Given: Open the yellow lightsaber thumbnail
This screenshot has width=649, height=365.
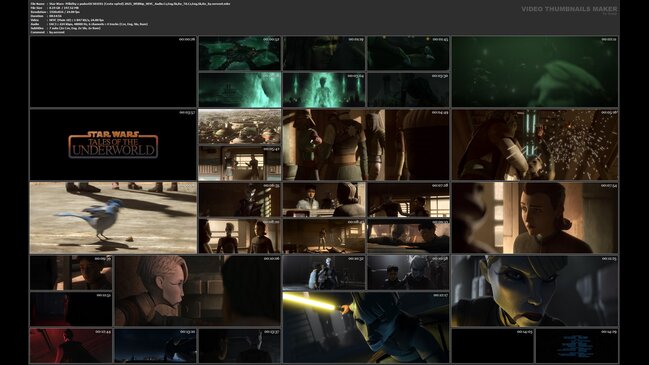Looking at the screenshot, I should pyautogui.click(x=366, y=327).
